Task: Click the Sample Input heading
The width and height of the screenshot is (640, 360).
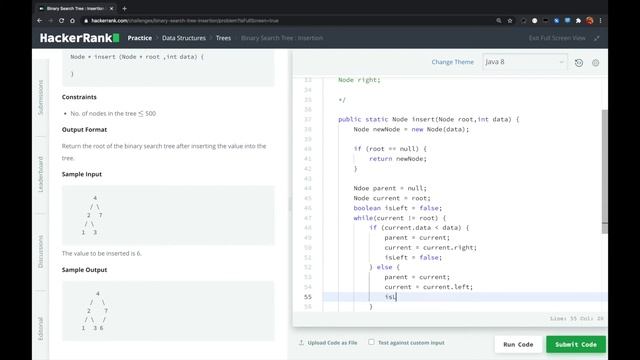Action: tap(82, 174)
